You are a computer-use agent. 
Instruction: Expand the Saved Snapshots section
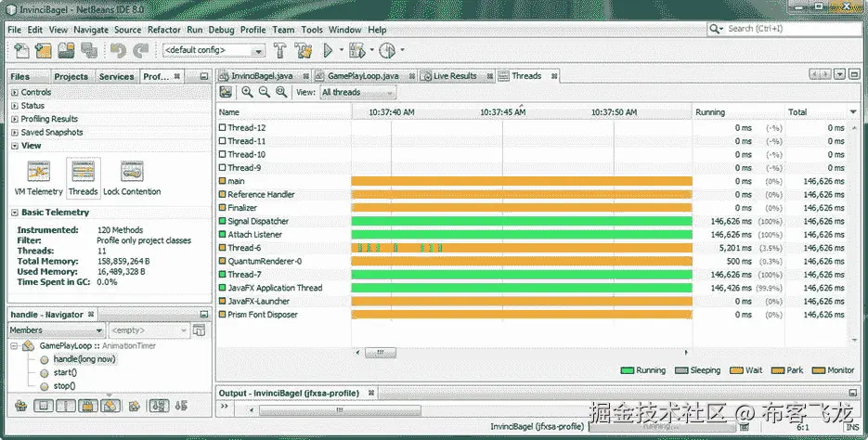click(15, 132)
